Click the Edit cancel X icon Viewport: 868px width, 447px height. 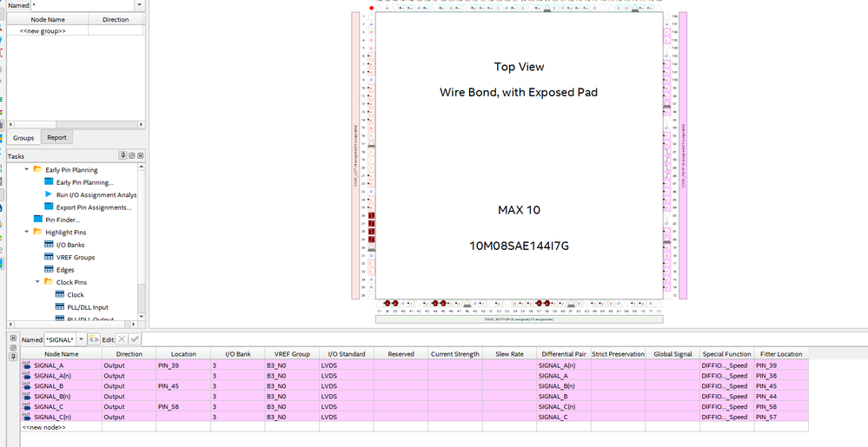(122, 339)
